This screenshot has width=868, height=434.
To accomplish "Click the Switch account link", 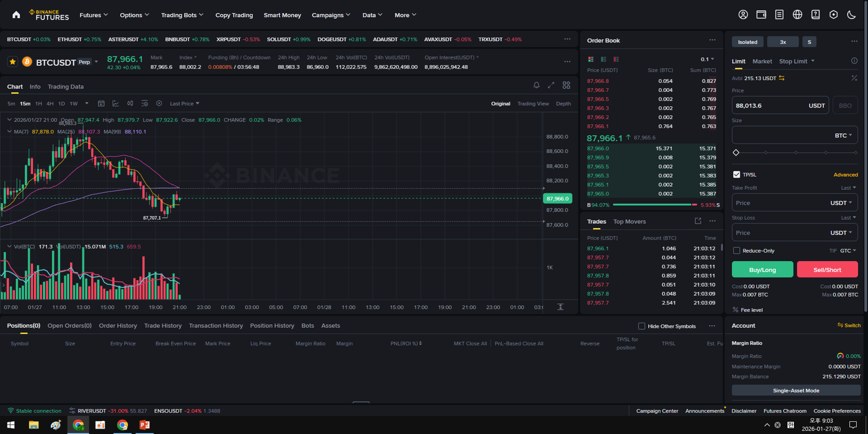I will [x=849, y=325].
